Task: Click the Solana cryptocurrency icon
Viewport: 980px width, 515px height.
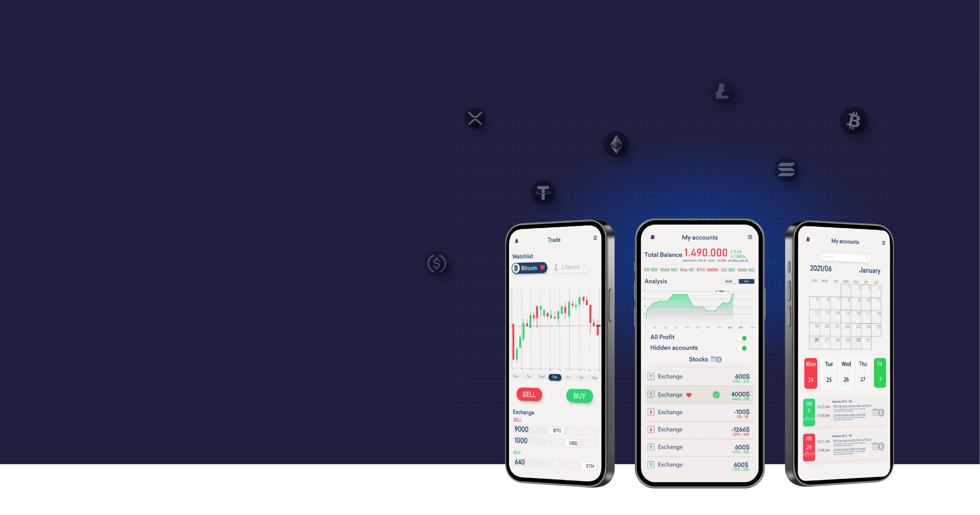Action: coord(786,170)
